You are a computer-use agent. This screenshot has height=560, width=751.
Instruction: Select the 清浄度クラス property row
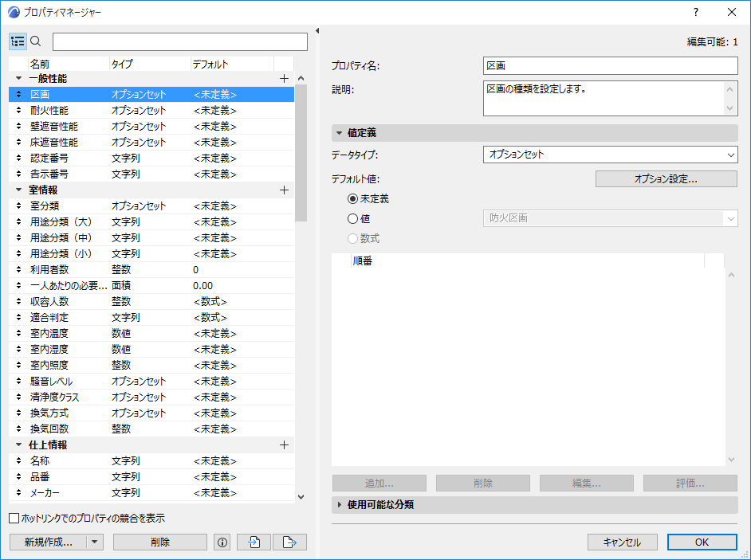click(x=151, y=397)
